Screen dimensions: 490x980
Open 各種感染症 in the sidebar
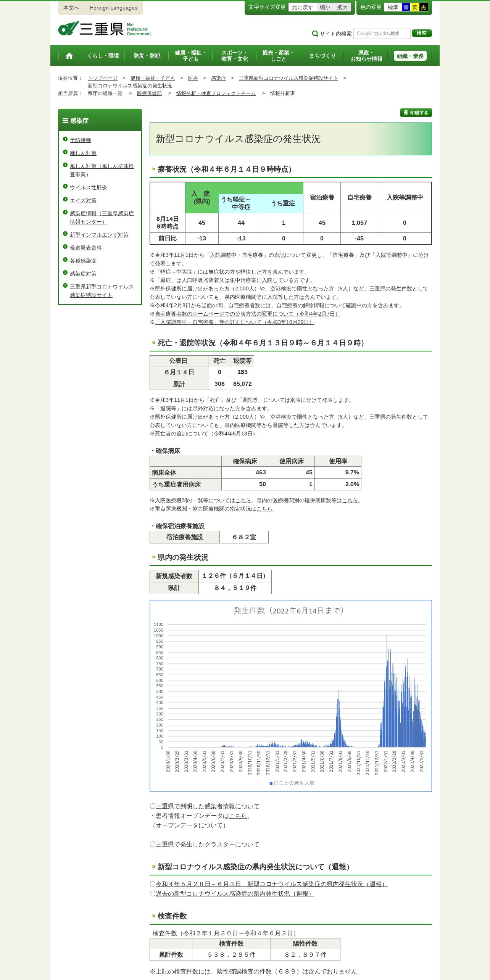point(83,261)
